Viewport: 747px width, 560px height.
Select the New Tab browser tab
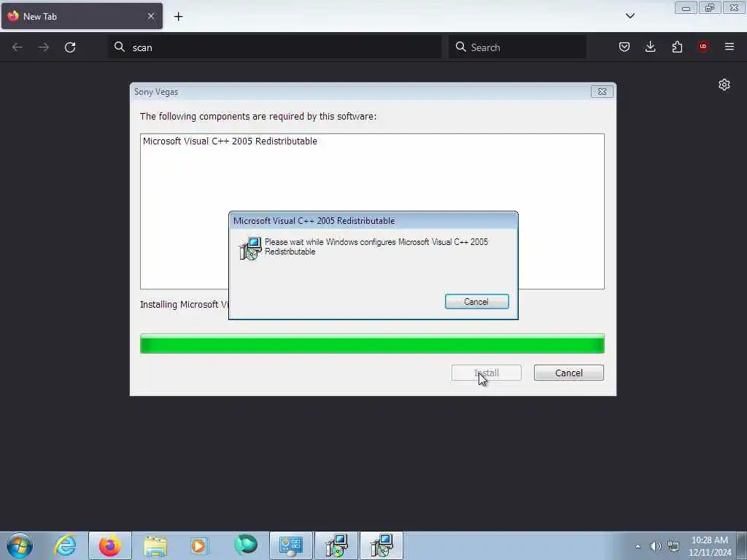point(82,16)
